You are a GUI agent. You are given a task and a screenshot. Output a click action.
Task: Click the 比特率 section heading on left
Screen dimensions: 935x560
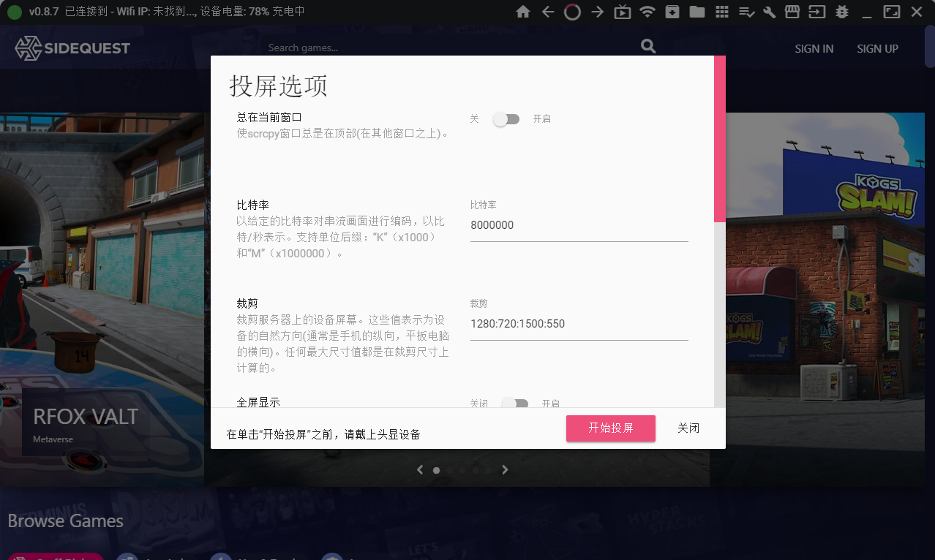click(x=253, y=205)
